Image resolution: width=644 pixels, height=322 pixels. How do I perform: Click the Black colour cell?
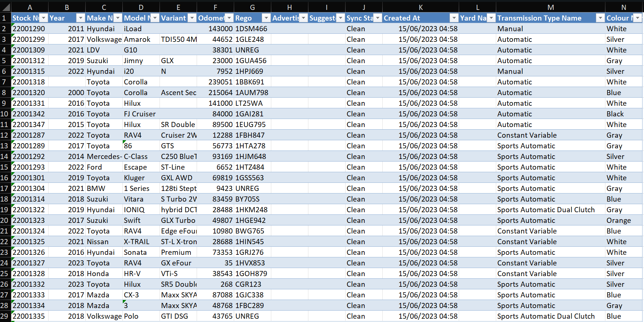pyautogui.click(x=624, y=114)
